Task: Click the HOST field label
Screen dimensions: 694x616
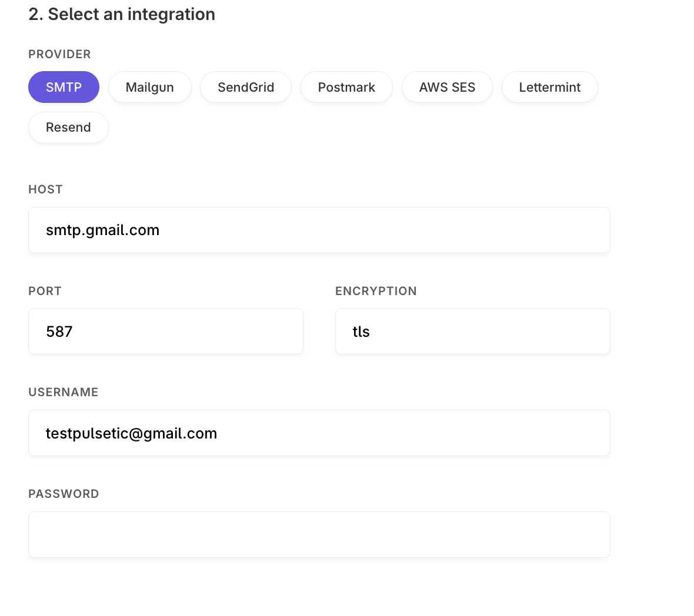Action: point(45,189)
